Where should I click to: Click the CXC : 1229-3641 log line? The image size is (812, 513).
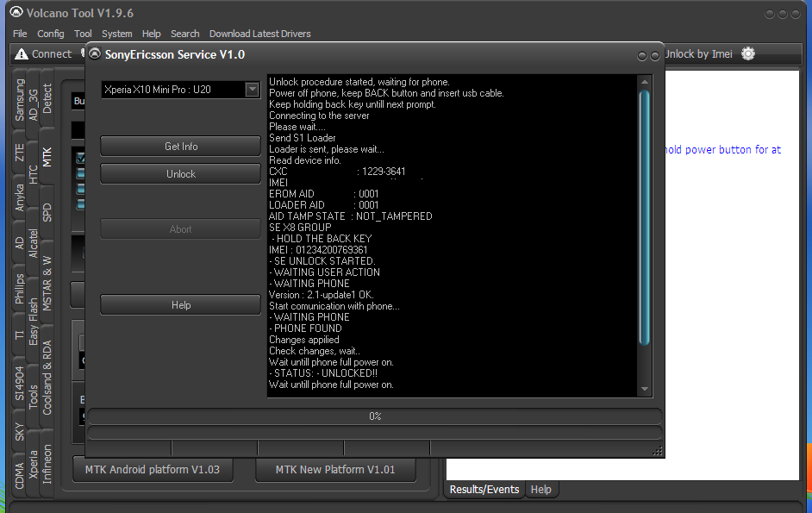(x=337, y=172)
